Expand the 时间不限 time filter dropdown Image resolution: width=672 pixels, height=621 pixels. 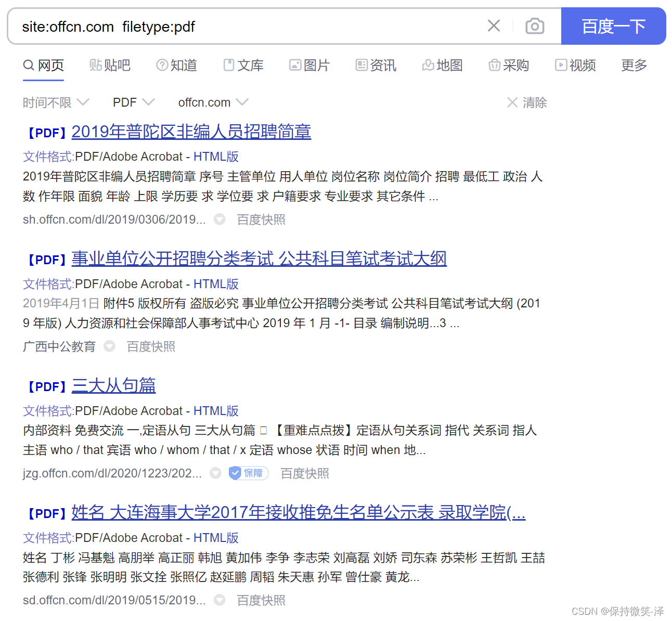[56, 102]
